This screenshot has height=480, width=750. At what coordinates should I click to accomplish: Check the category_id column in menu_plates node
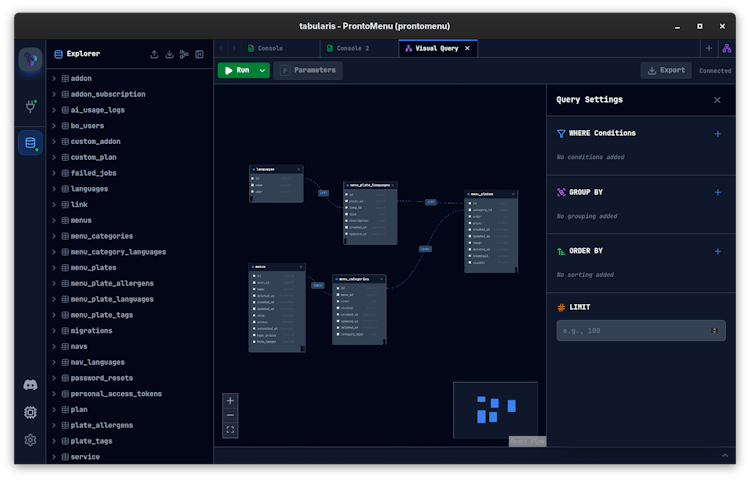pyautogui.click(x=470, y=210)
